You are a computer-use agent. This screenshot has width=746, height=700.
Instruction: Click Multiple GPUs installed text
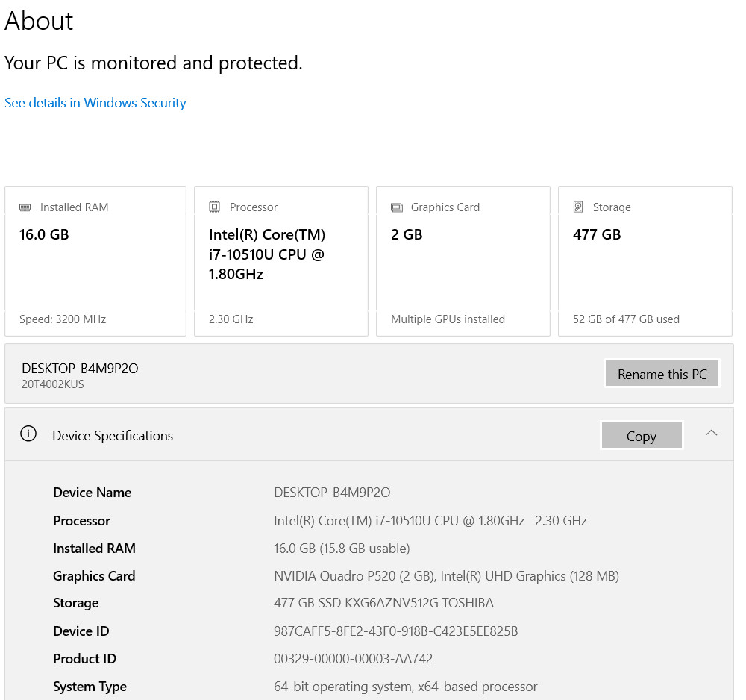tap(448, 319)
